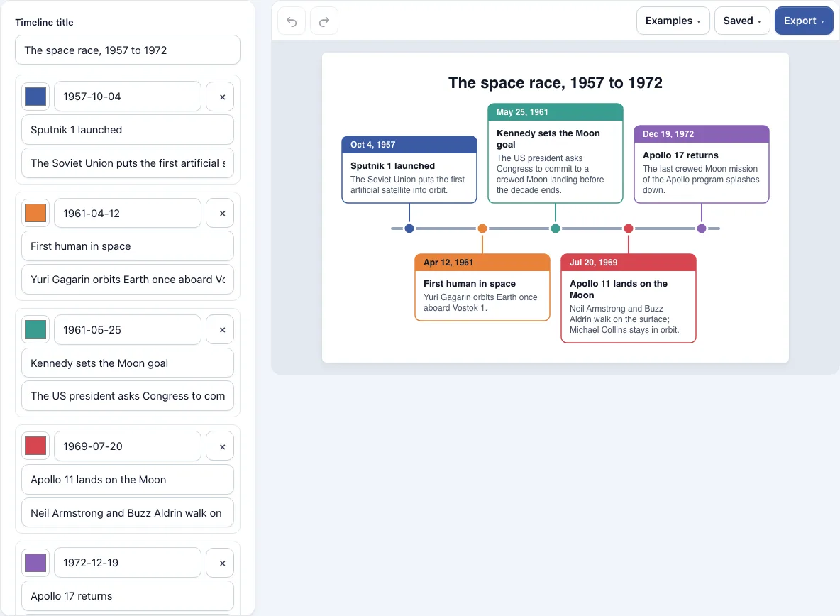Image resolution: width=840 pixels, height=616 pixels.
Task: Open the Saved dropdown menu
Action: 742,21
